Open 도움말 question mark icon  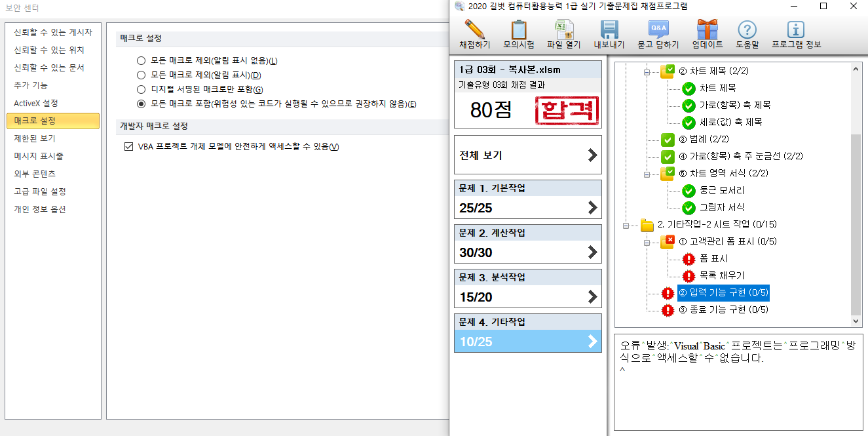747,30
